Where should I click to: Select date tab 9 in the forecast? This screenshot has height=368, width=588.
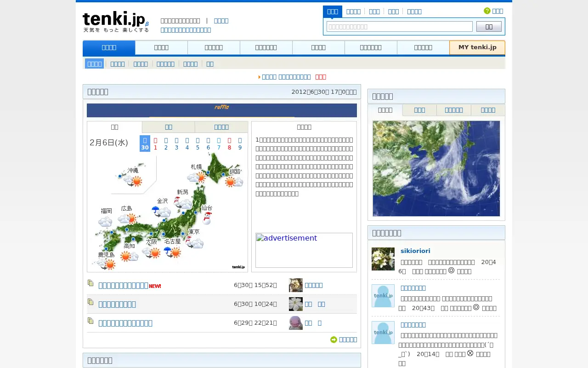(x=240, y=144)
